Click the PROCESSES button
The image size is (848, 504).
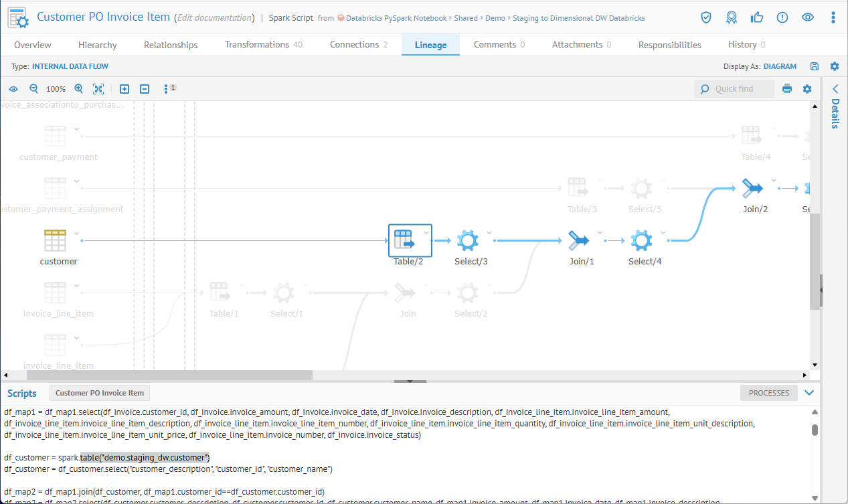pyautogui.click(x=768, y=393)
